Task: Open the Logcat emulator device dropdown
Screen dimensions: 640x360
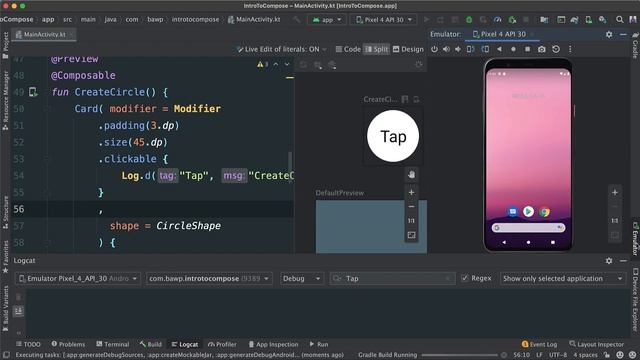Action: pos(78,278)
